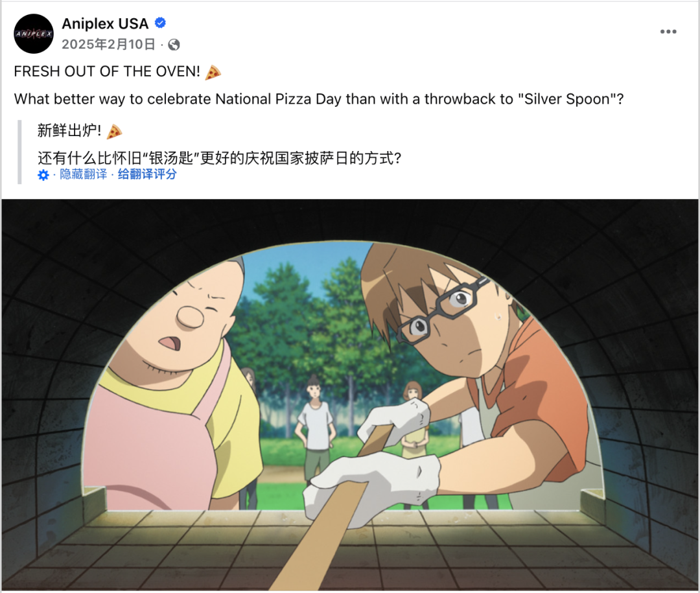This screenshot has width=700, height=593.
Task: Click the translated 银汤匙 Chinese sentence
Action: point(219,157)
